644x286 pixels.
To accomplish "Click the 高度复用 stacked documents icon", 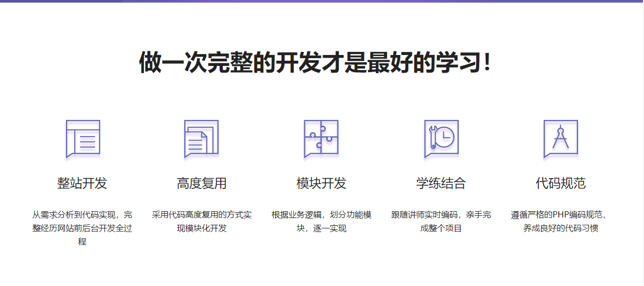I will tap(202, 139).
